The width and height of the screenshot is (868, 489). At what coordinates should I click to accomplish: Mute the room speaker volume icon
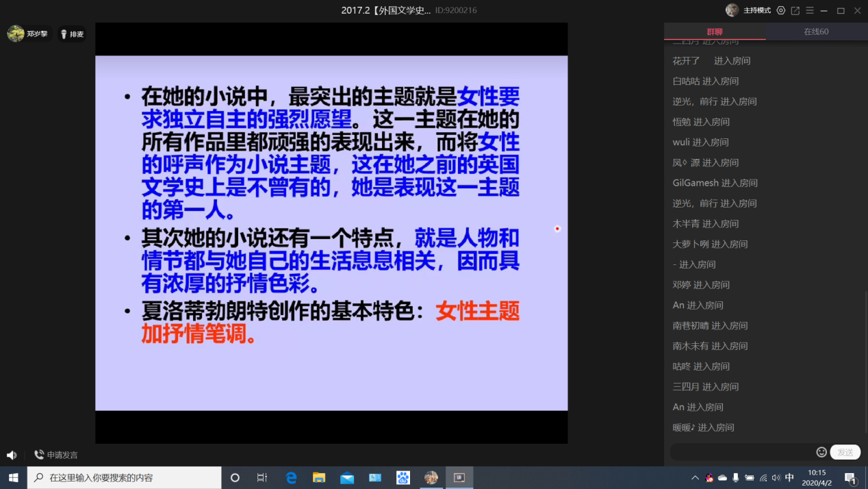pos(12,455)
